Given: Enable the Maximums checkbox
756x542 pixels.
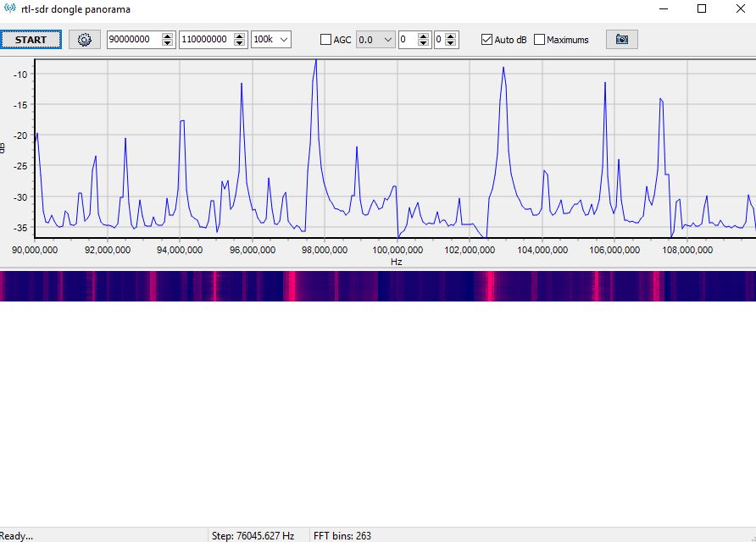Looking at the screenshot, I should point(539,39).
